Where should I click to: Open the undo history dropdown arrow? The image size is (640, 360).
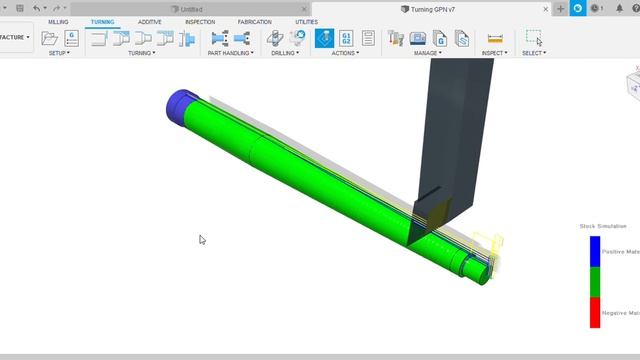(x=45, y=8)
